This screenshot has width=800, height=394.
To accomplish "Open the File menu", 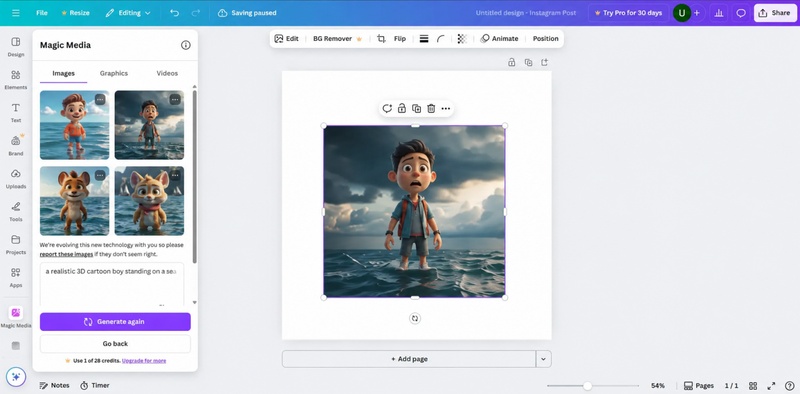I will point(42,13).
